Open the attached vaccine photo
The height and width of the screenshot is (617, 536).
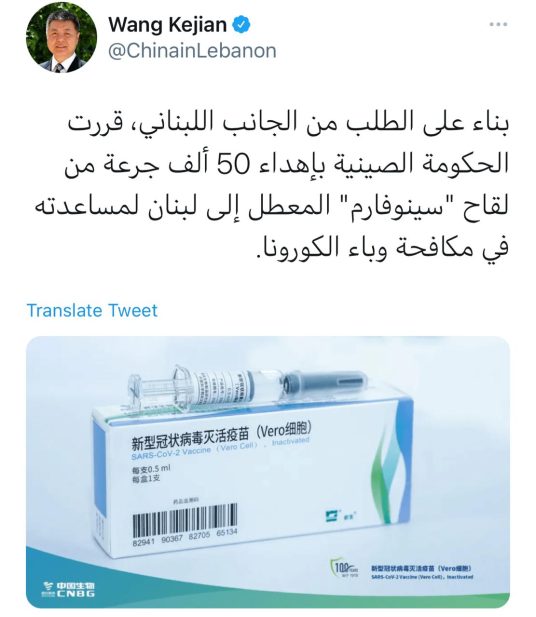click(x=268, y=471)
